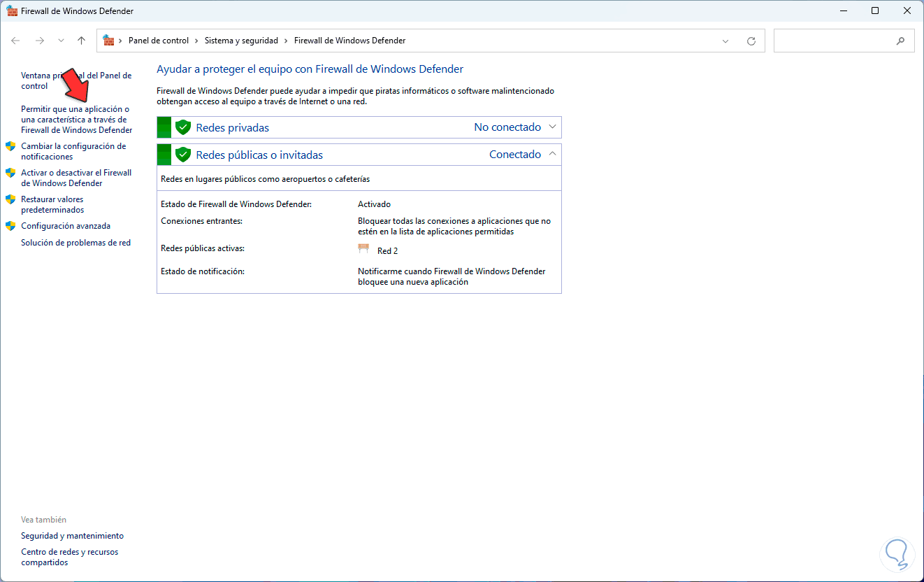Click shield icon beside Activar o desactivar
Image resolution: width=924 pixels, height=582 pixels.
(10, 173)
